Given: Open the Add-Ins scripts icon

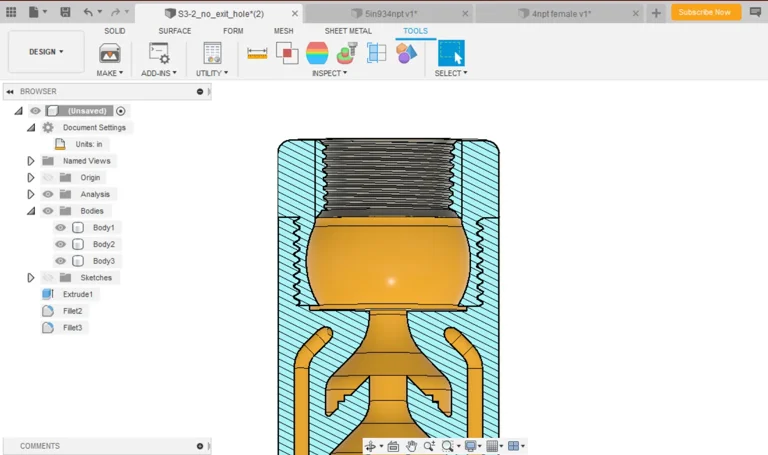Looking at the screenshot, I should point(158,53).
